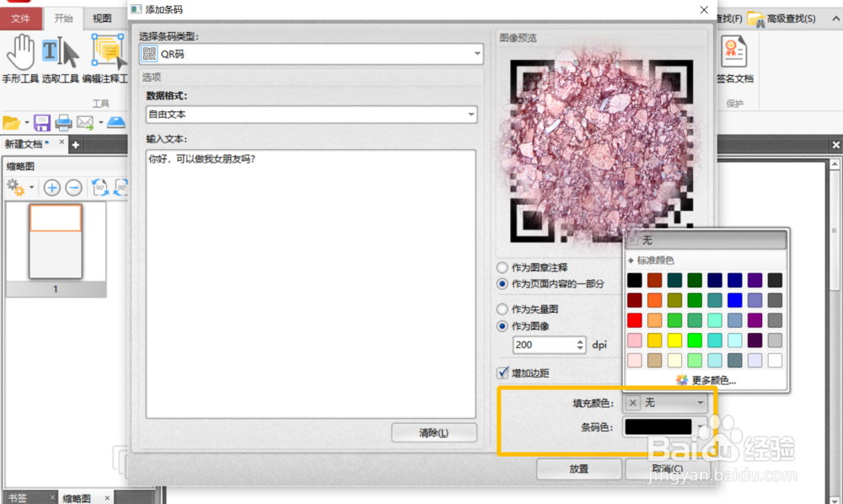Screen dimensions: 843x504
Task: Pick the white color swatch
Action: point(775,360)
